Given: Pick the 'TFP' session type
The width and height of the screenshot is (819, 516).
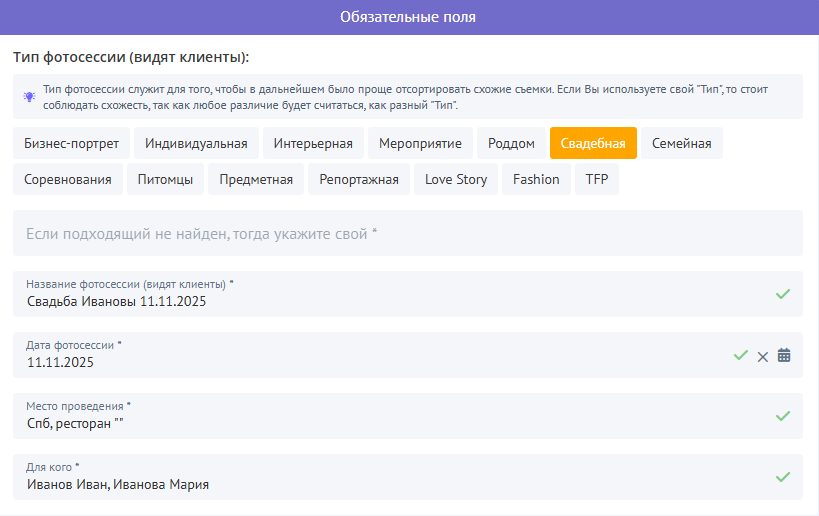Looking at the screenshot, I should click(x=596, y=179).
